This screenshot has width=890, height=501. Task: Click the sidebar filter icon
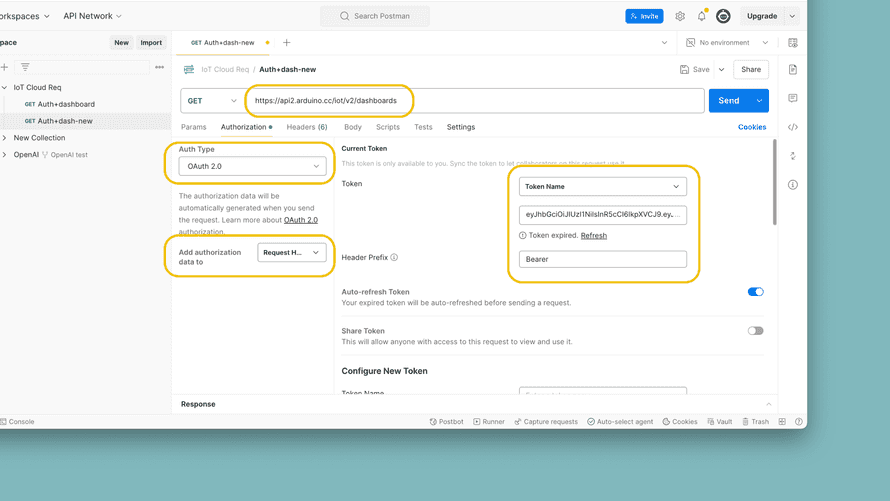click(25, 67)
